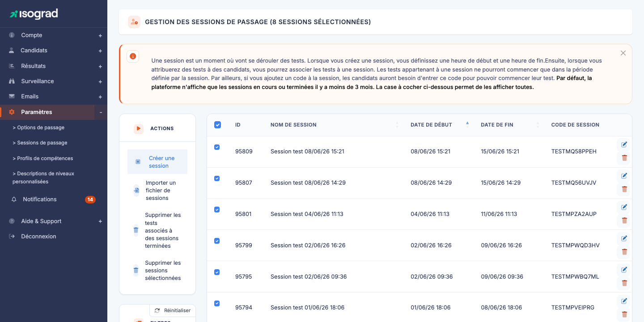Sort by Date de fin column arrows
The width and height of the screenshot is (644, 322).
click(538, 125)
